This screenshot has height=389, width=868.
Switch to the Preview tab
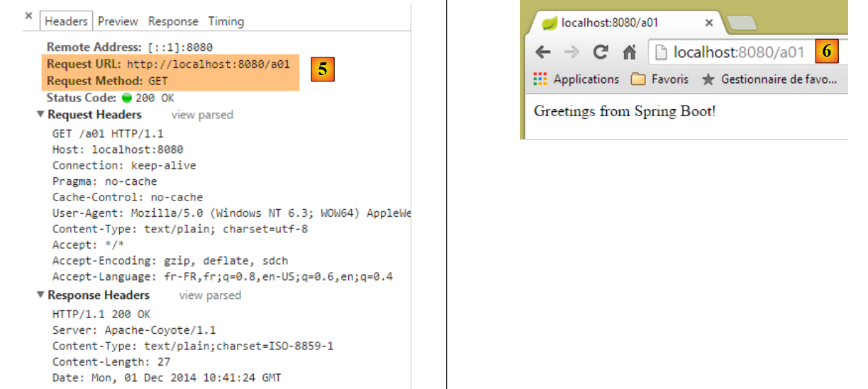[x=118, y=21]
